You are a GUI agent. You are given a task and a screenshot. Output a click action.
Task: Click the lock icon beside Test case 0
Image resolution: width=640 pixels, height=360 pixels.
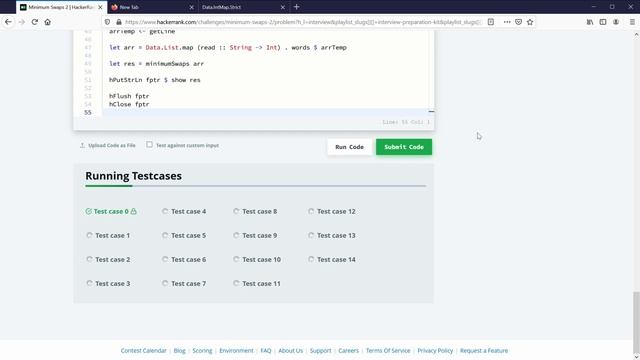pyautogui.click(x=133, y=211)
